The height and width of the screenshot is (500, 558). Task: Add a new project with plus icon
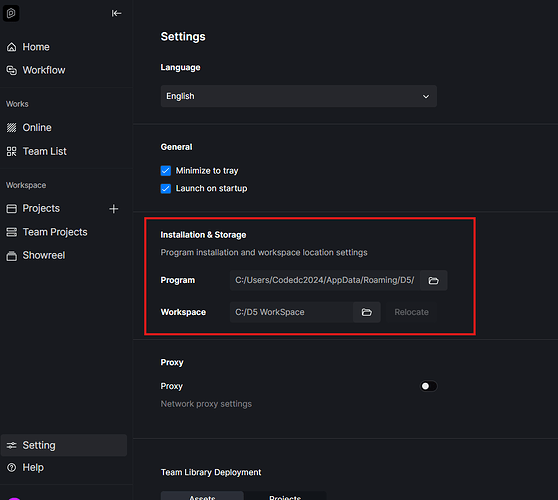114,209
